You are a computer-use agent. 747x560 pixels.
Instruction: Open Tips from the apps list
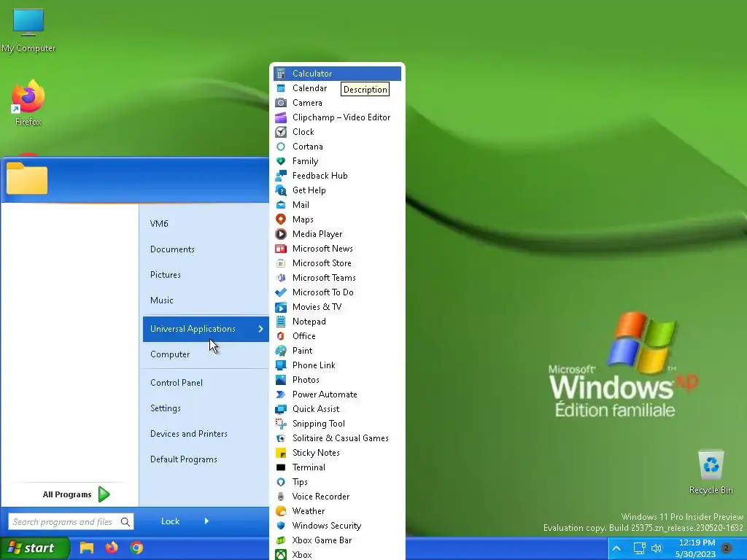coord(337,482)
